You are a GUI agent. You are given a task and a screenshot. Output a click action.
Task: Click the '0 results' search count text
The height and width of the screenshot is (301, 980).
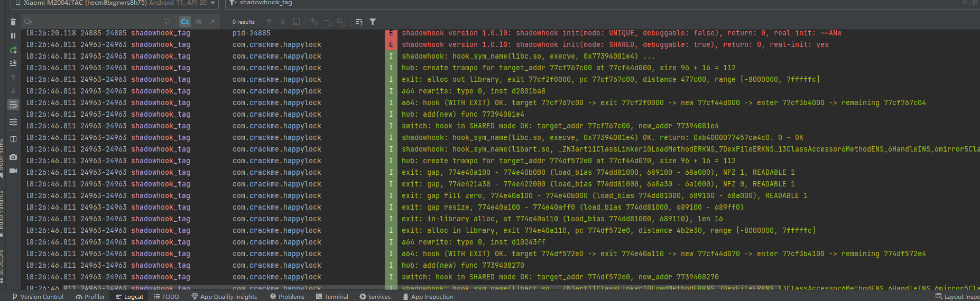[243, 22]
